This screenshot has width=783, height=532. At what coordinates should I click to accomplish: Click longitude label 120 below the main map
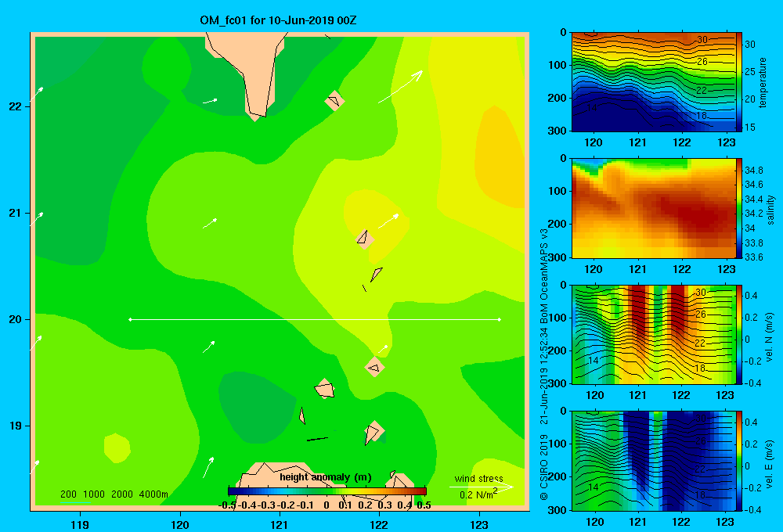tap(180, 524)
